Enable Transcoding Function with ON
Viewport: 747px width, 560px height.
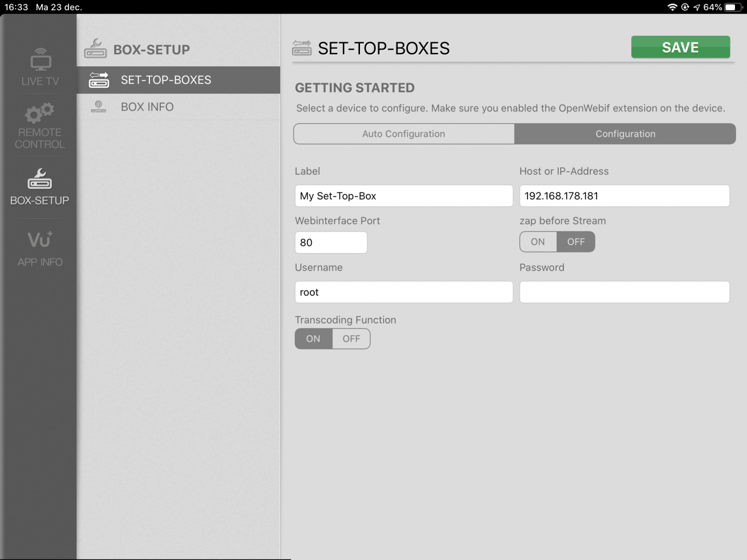(313, 339)
